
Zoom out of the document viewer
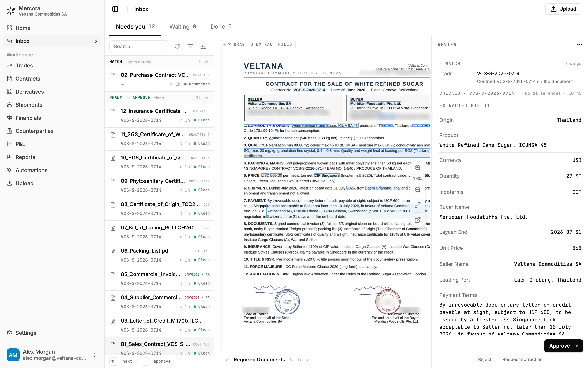(418, 190)
